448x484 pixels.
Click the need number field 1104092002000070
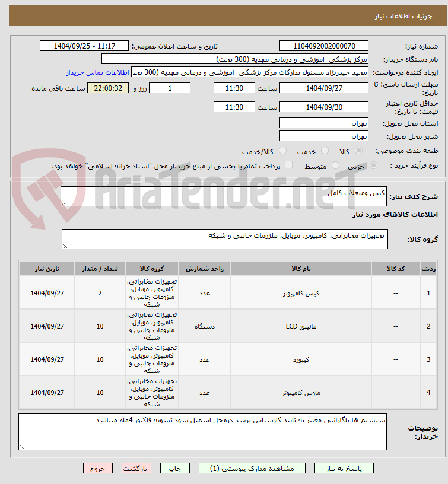(324, 46)
